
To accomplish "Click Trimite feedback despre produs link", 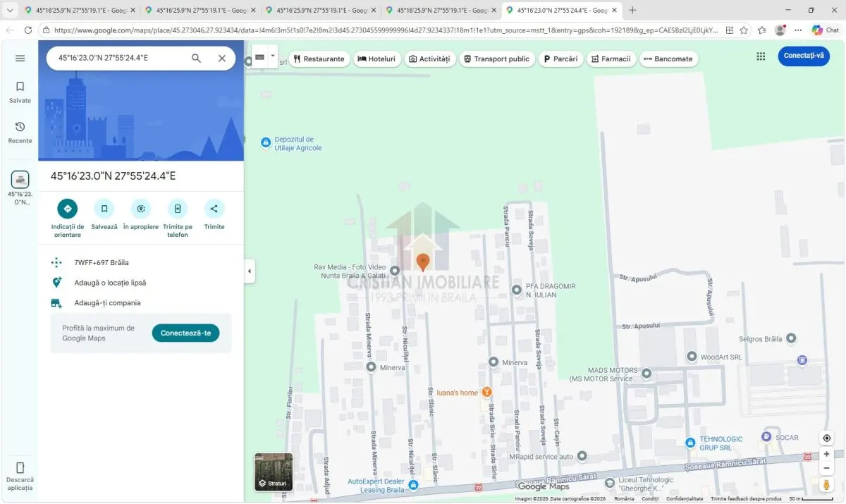I will point(746,499).
